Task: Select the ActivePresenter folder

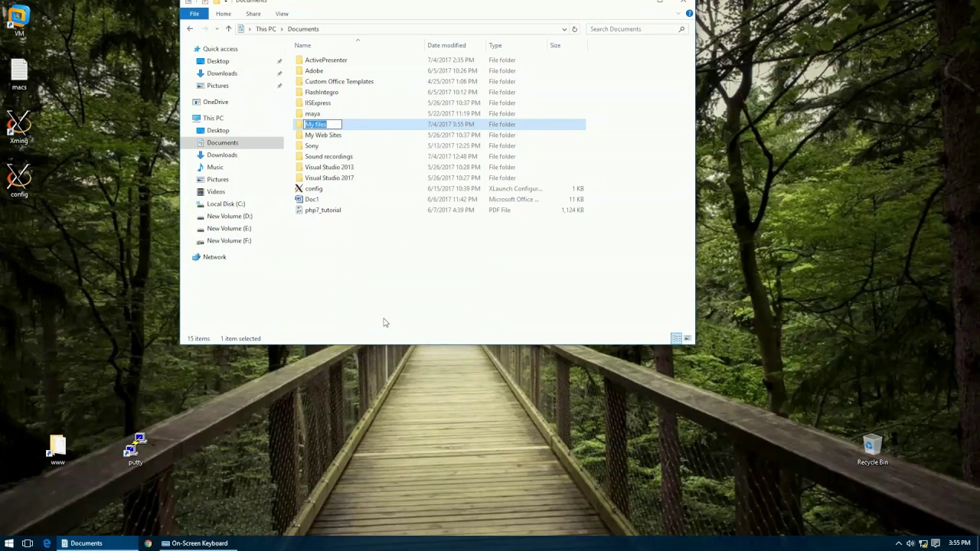Action: 325,60
